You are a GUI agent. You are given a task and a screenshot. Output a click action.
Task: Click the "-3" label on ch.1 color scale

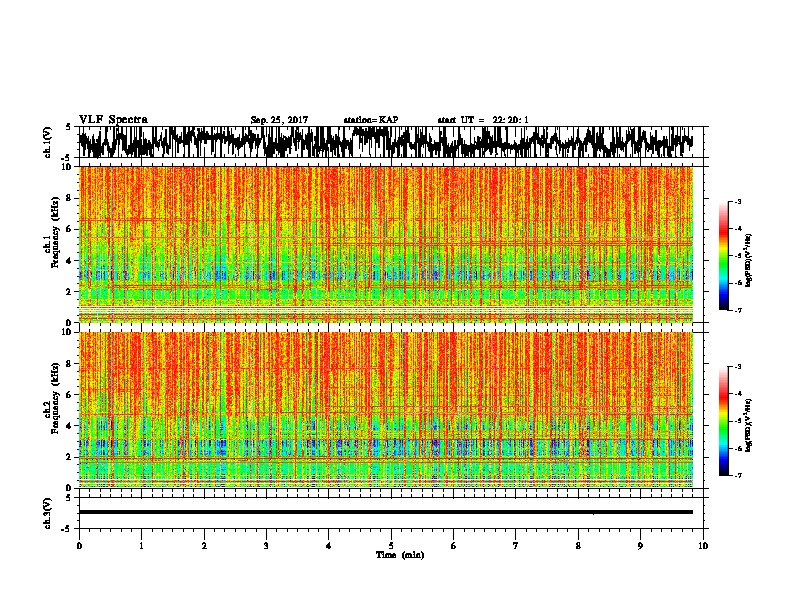click(738, 201)
